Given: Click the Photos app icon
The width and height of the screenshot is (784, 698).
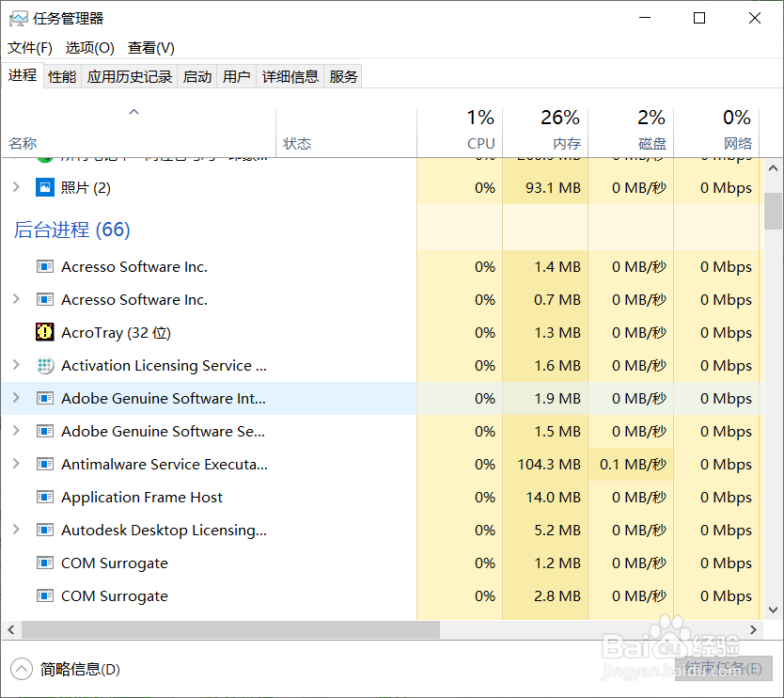Looking at the screenshot, I should (x=45, y=187).
